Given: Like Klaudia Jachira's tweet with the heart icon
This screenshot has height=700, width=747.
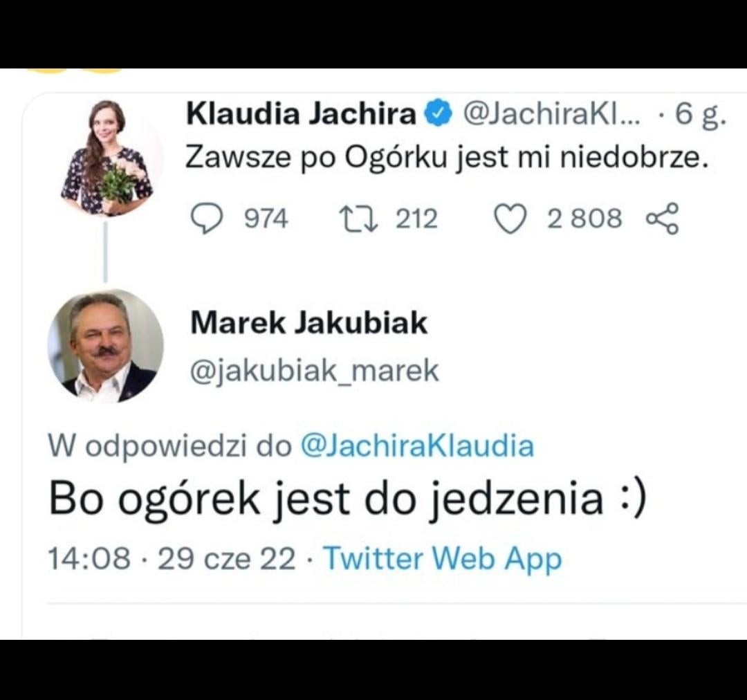Looking at the screenshot, I should [510, 219].
